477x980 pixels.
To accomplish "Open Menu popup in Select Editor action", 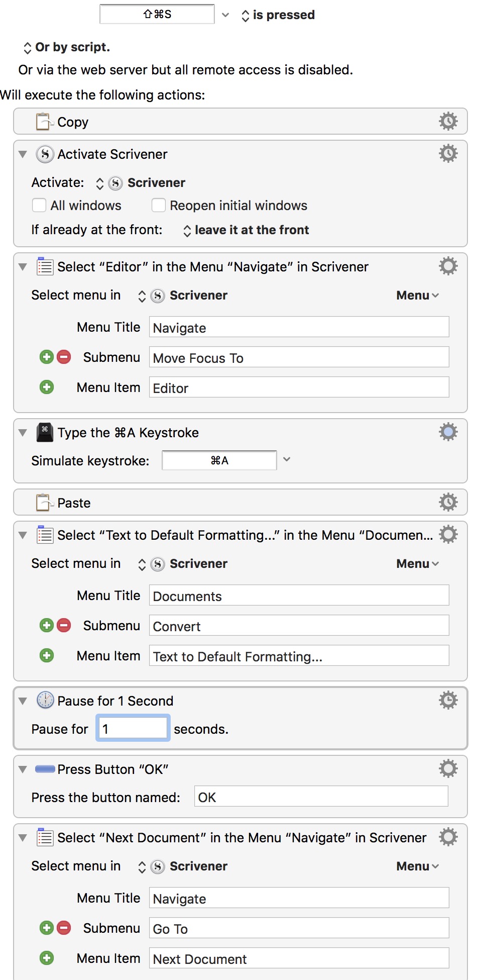I will (417, 296).
